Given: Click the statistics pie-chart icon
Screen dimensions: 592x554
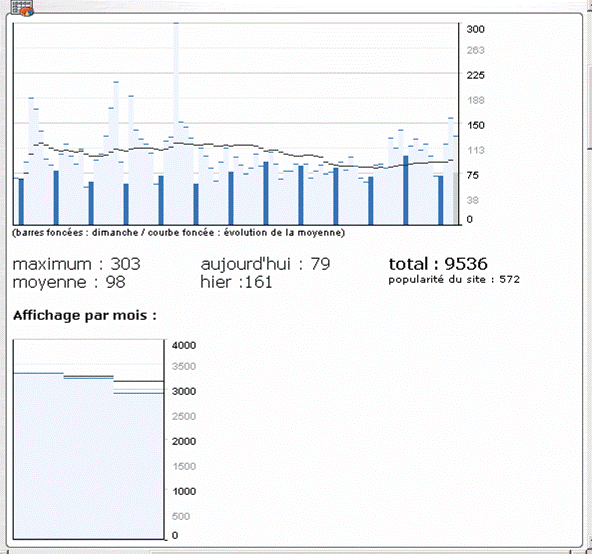Looking at the screenshot, I should coord(23,8).
